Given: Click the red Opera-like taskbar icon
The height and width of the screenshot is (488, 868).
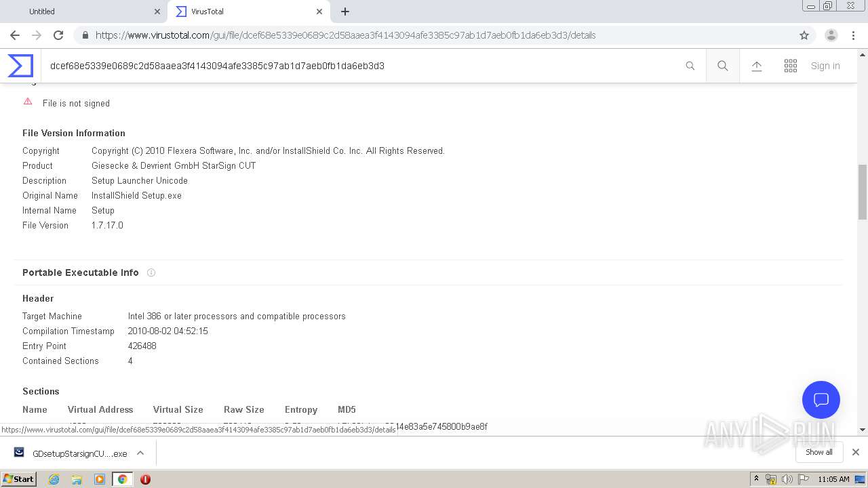Looking at the screenshot, I should click(145, 479).
